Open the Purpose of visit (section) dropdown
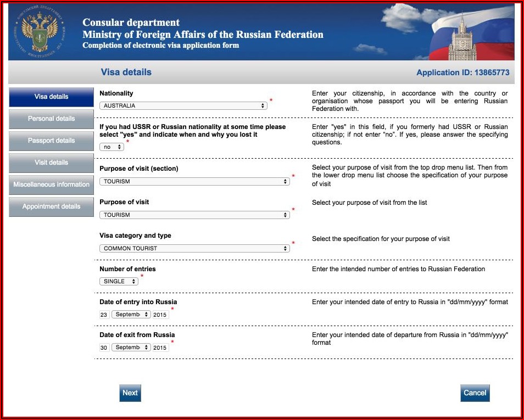This screenshot has width=524, height=420. click(194, 181)
